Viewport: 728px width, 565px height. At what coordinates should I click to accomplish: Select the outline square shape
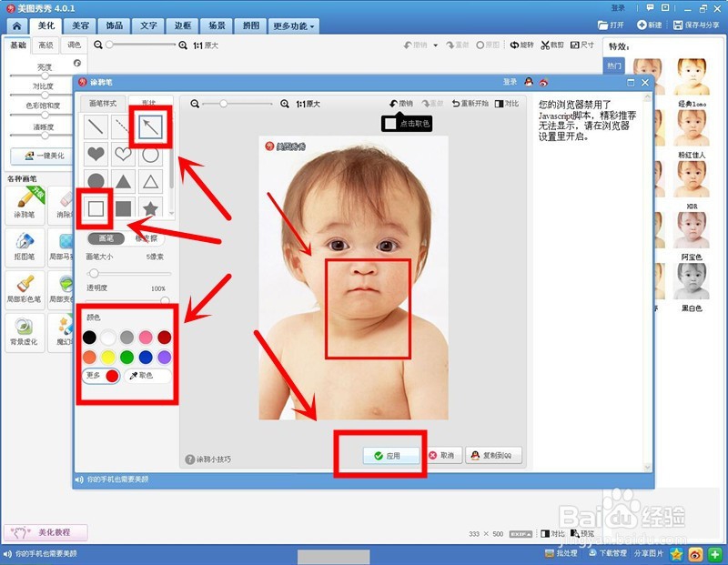pos(96,208)
